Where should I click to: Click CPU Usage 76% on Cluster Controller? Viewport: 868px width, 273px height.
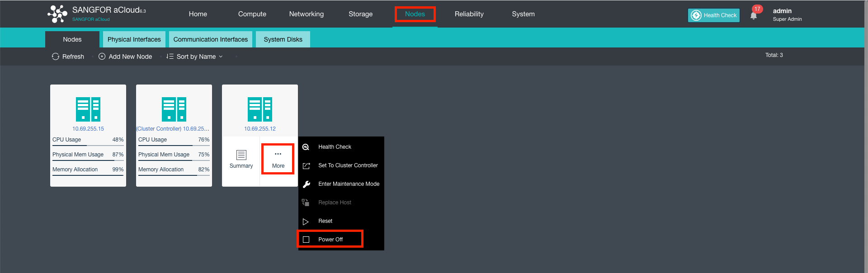[x=174, y=140]
